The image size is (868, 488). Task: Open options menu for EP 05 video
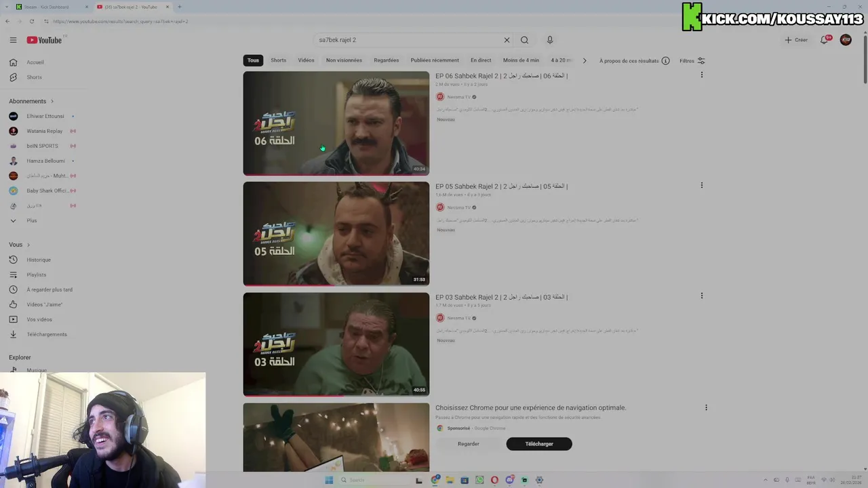[702, 185]
